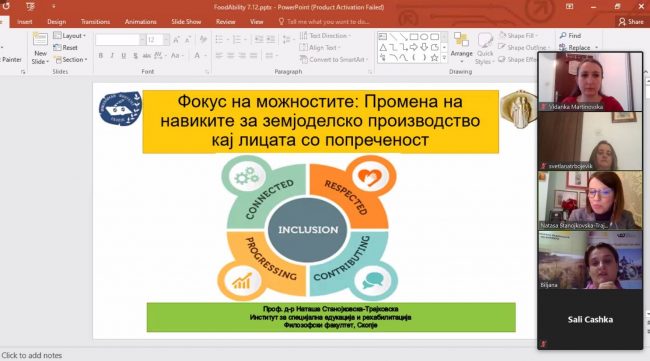Click the Replace button
Image resolution: width=650 pixels, height=361 pixels.
point(578,48)
